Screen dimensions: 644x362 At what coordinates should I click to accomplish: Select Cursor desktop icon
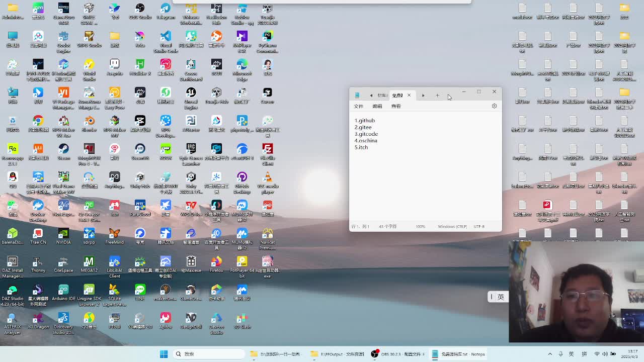[267, 96]
